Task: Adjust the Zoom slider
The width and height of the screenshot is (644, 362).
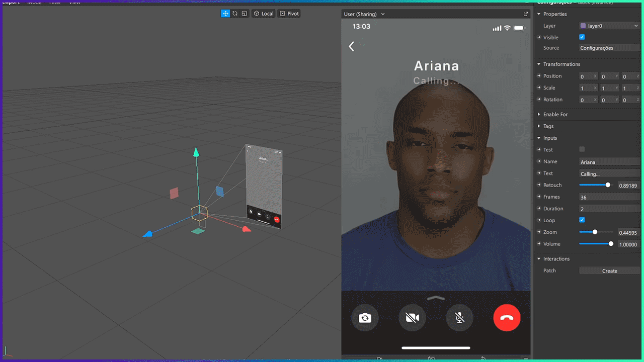Action: click(595, 232)
